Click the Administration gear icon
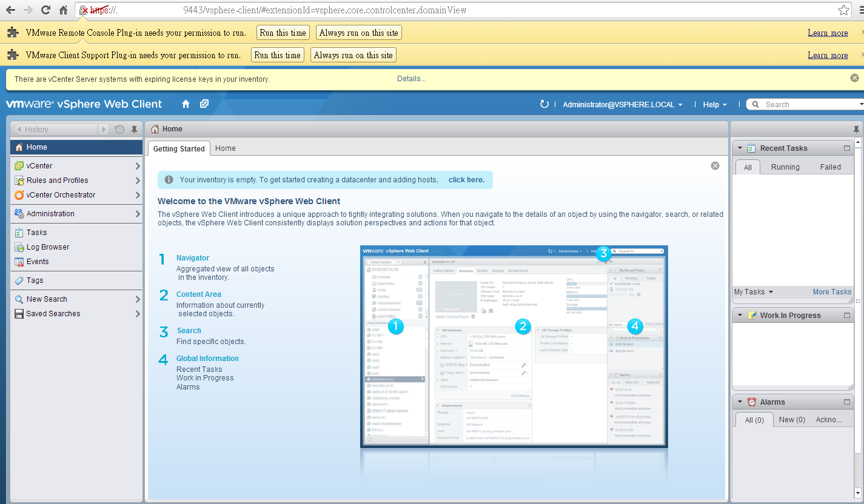The height and width of the screenshot is (504, 864). pos(19,213)
